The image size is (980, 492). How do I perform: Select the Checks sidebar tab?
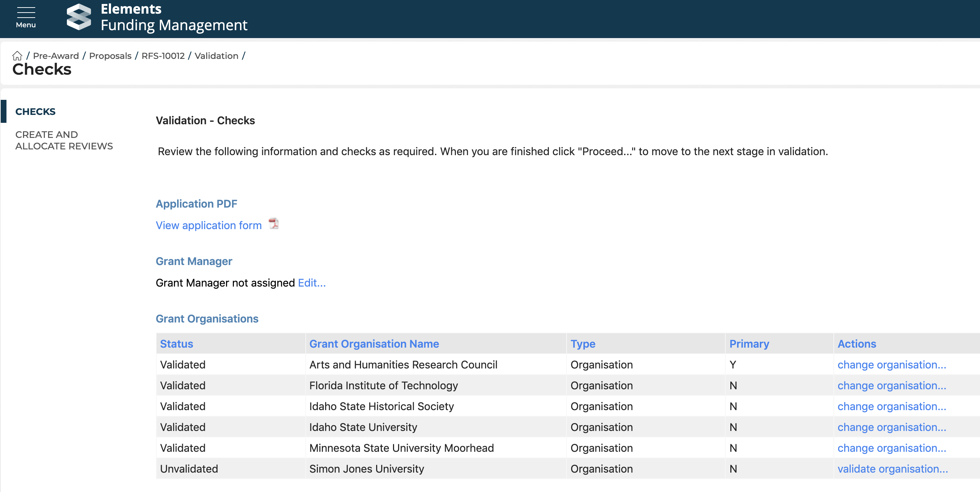pos(35,111)
